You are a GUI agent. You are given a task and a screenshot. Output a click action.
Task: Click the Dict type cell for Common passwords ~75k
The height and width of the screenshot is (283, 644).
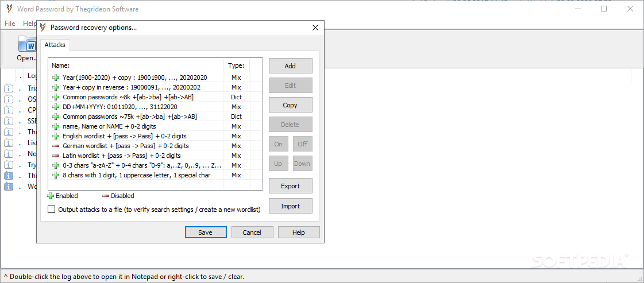coord(236,117)
